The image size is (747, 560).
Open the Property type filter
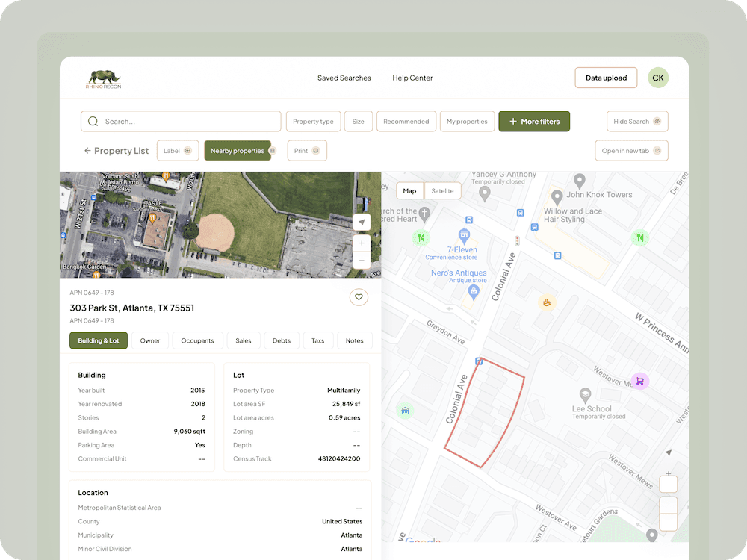[x=313, y=122]
